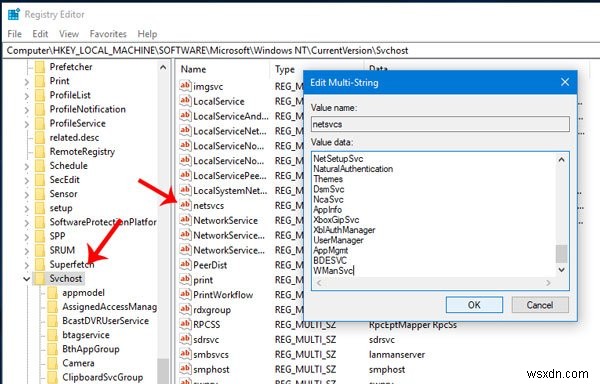Click the appmodel subfolder icon
This screenshot has height=384, width=600.
tap(52, 293)
